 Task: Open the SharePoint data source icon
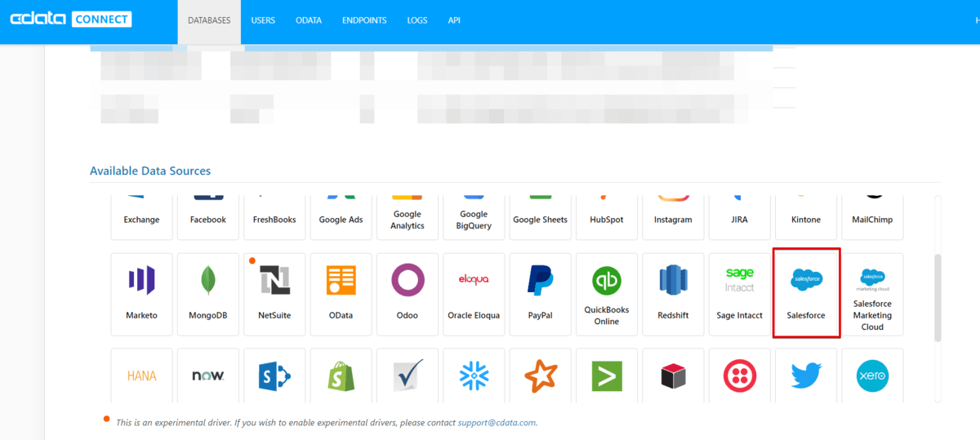point(274,376)
